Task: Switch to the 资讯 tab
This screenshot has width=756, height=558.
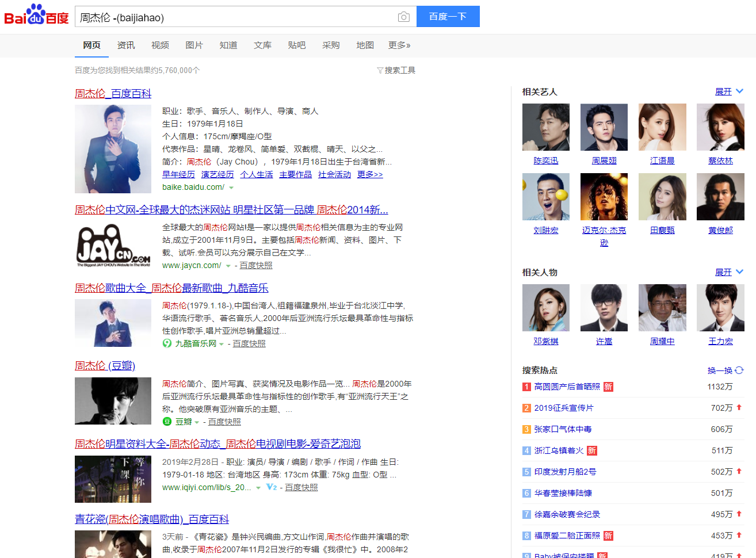Action: click(x=126, y=45)
